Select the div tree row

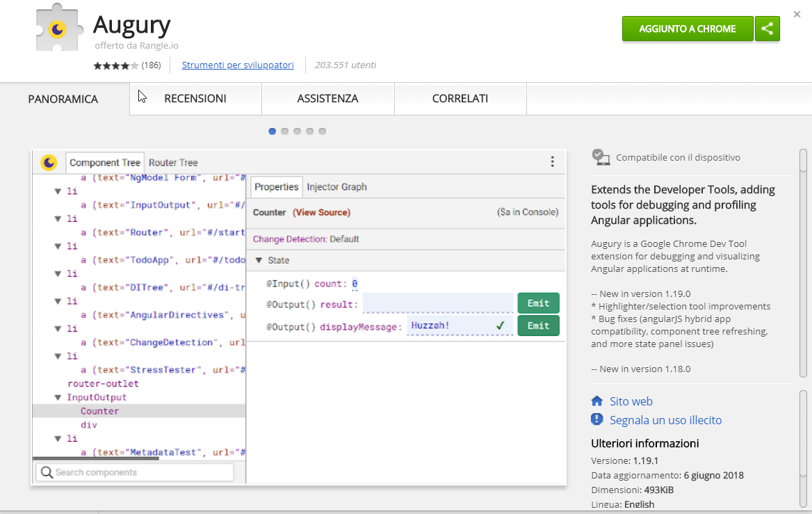(x=139, y=425)
